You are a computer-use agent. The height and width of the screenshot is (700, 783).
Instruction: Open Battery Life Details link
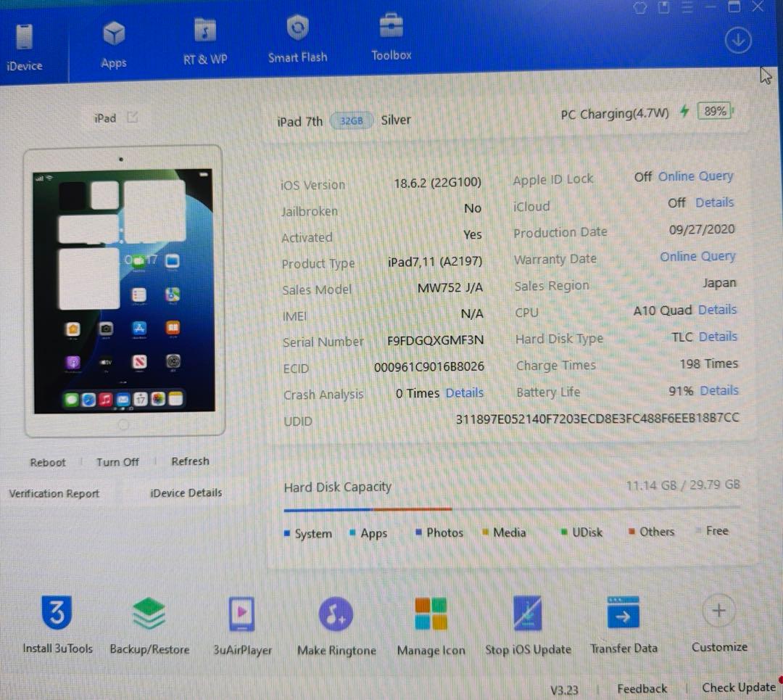click(718, 391)
